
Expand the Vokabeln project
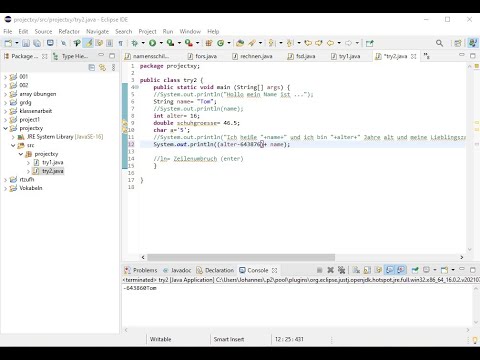(x=5, y=188)
